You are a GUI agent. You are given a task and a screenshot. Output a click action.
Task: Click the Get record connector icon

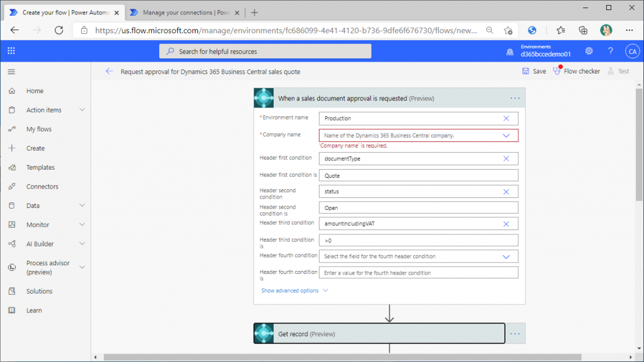click(x=264, y=334)
